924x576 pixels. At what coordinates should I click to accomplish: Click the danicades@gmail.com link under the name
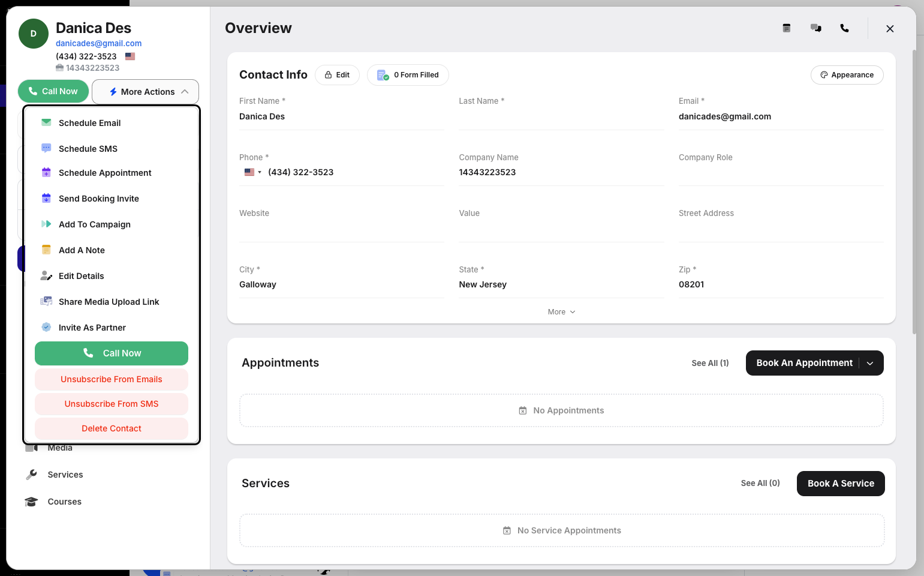click(99, 43)
